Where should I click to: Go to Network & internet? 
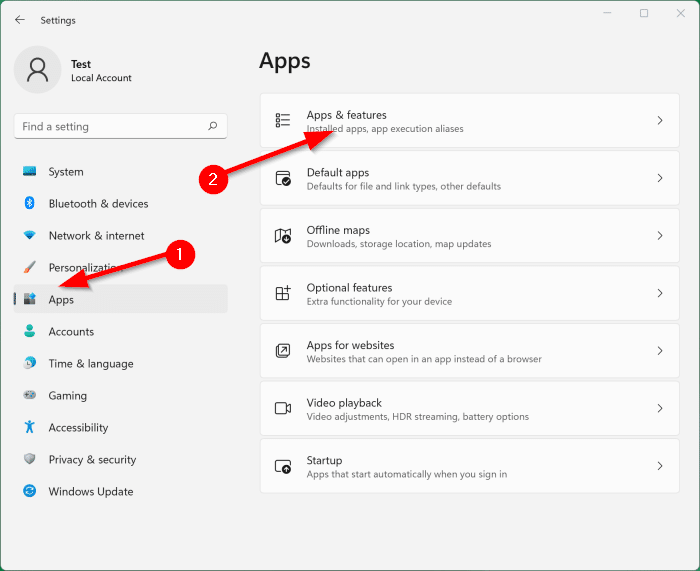[x=121, y=235]
